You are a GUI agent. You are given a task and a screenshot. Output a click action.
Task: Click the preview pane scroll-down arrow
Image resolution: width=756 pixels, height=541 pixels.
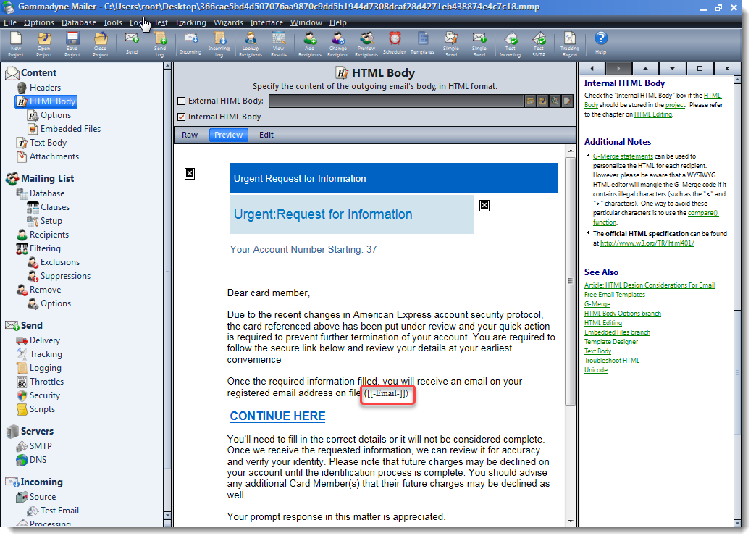click(x=571, y=521)
